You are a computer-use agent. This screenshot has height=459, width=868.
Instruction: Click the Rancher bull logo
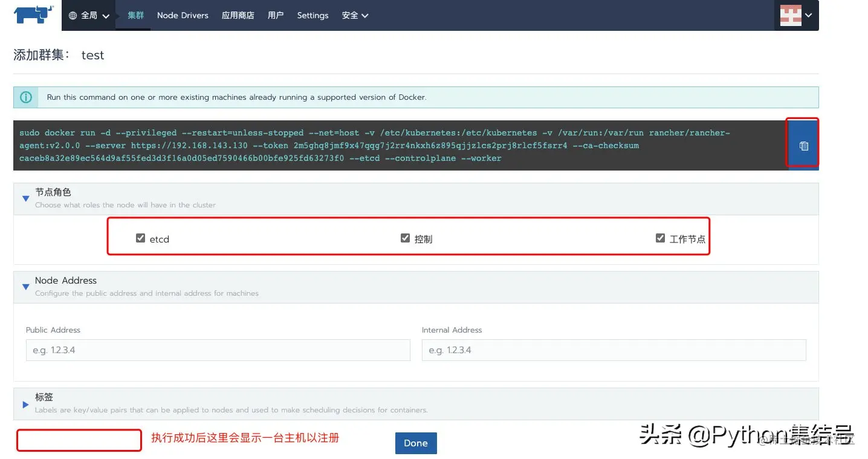click(33, 15)
